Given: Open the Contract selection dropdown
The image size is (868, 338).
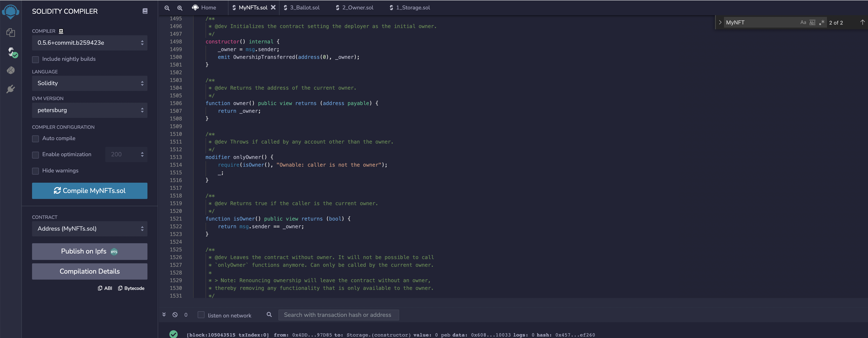Looking at the screenshot, I should tap(90, 229).
